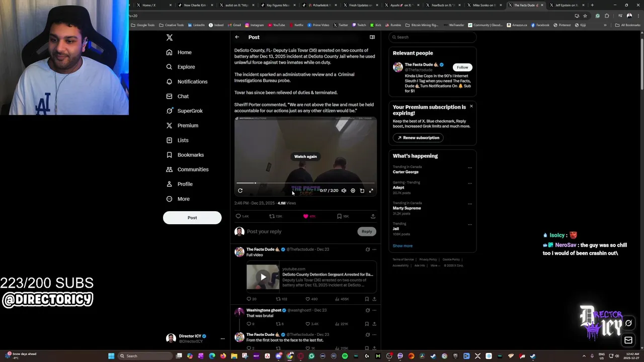Image resolution: width=644 pixels, height=362 pixels.
Task: Like the Full video reply (490 likes)
Action: click(x=307, y=299)
